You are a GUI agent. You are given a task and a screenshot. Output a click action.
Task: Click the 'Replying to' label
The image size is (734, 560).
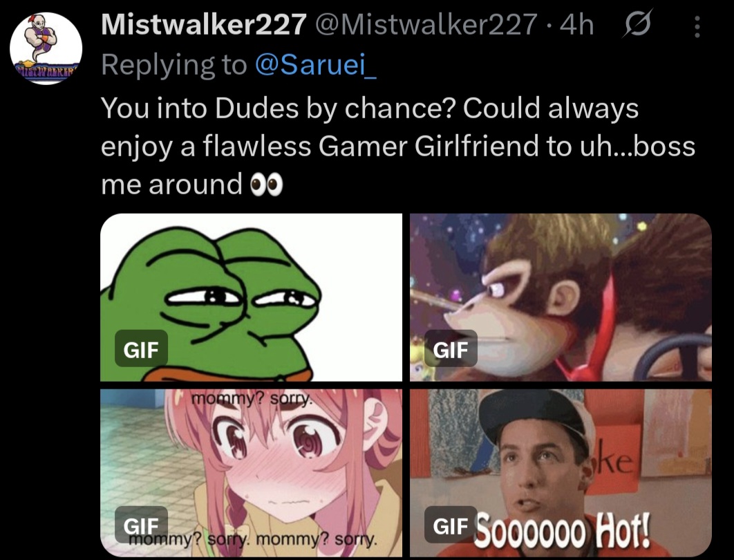(x=173, y=64)
